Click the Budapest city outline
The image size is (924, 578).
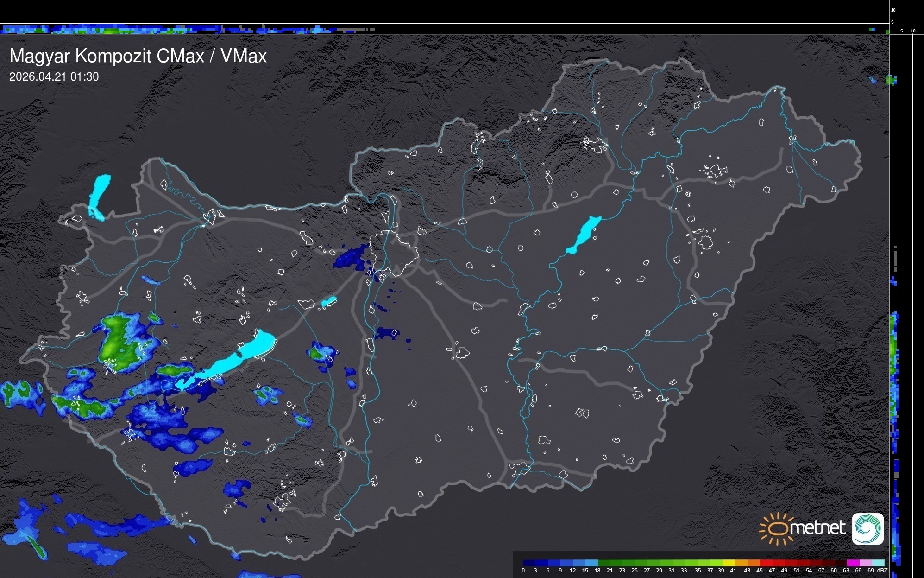[x=394, y=253]
